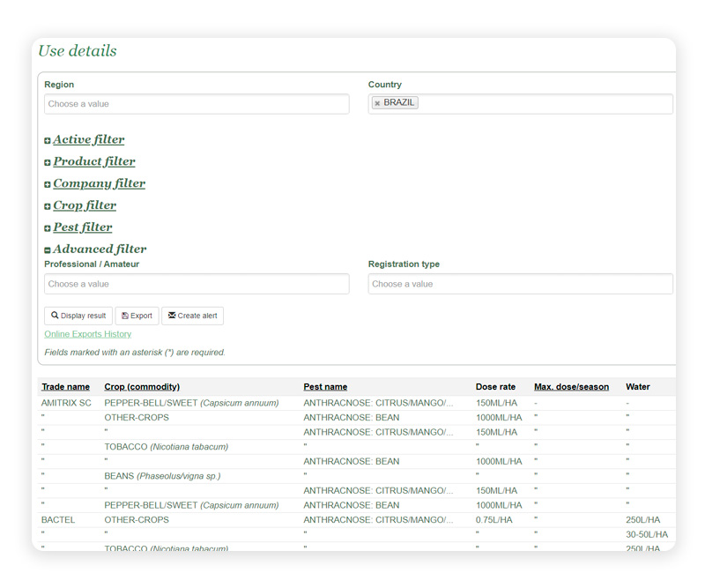Click the Display result button
This screenshot has width=705, height=588.
click(78, 316)
